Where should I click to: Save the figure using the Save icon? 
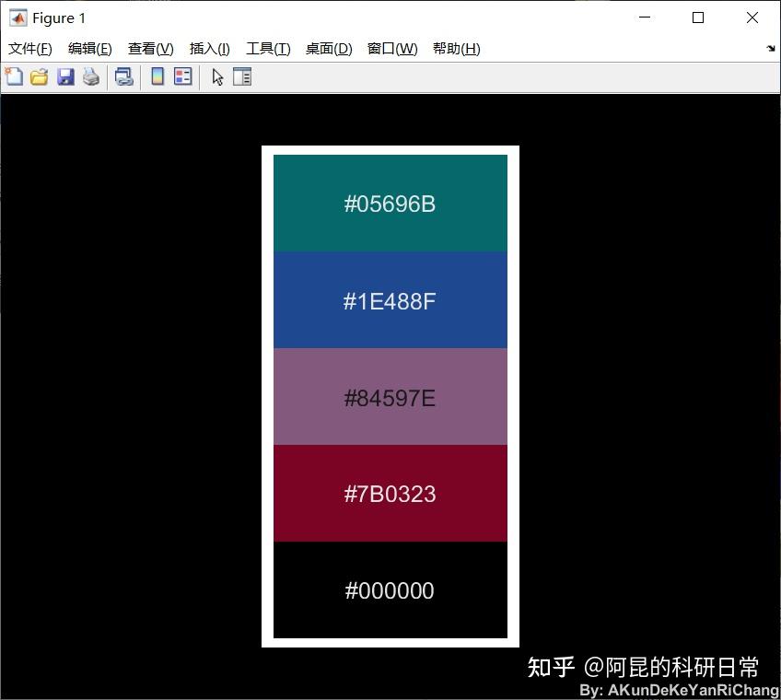(64, 76)
